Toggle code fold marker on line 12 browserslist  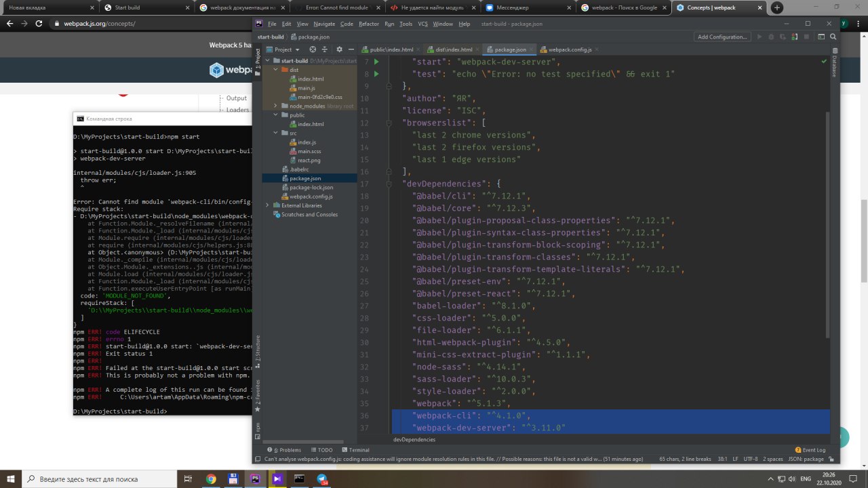coord(387,123)
